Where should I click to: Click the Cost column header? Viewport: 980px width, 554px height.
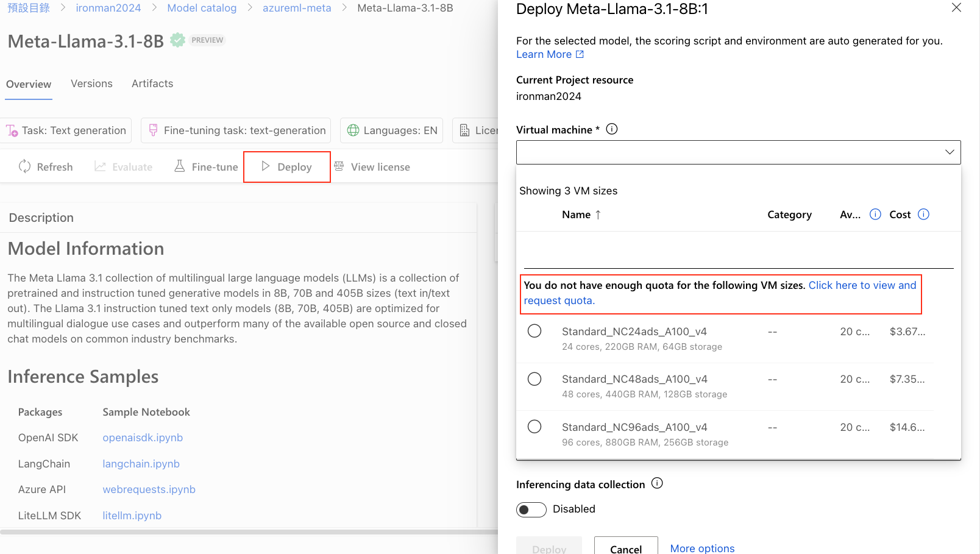[900, 215]
